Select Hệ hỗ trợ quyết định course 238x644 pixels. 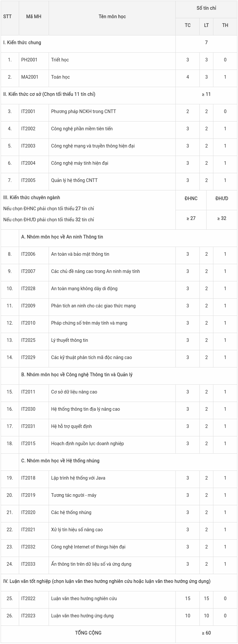(x=71, y=426)
